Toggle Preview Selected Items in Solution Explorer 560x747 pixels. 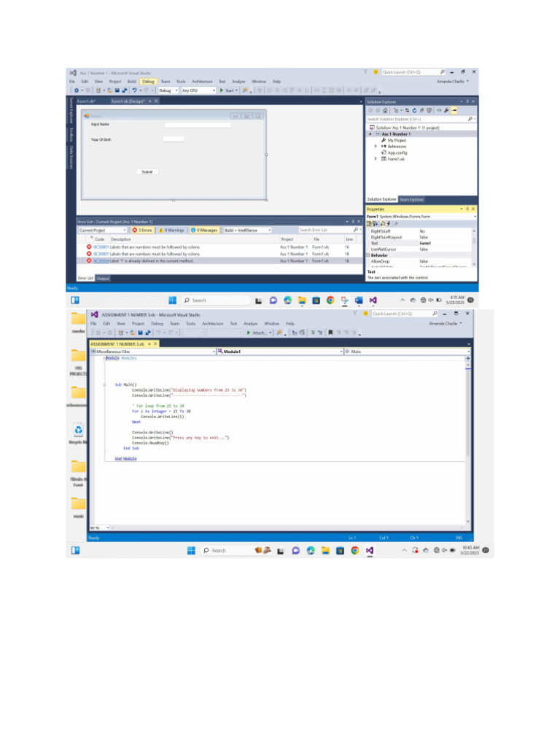[454, 111]
